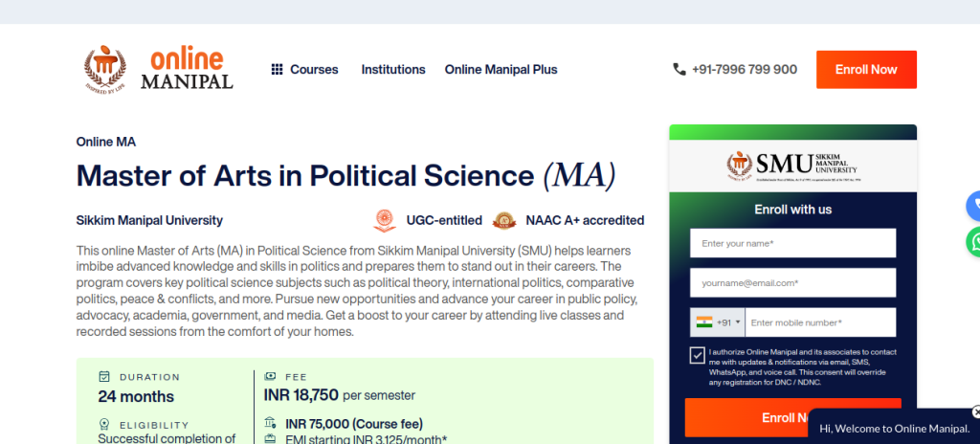
Task: Click the India flag icon
Action: tap(704, 322)
